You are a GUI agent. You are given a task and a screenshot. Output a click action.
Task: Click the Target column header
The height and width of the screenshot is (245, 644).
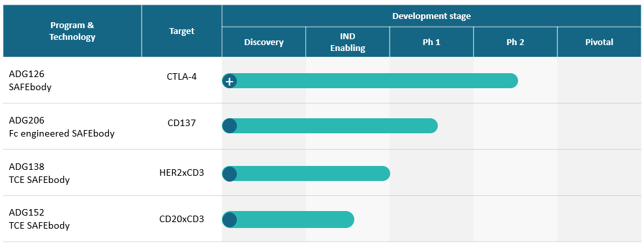pyautogui.click(x=181, y=31)
